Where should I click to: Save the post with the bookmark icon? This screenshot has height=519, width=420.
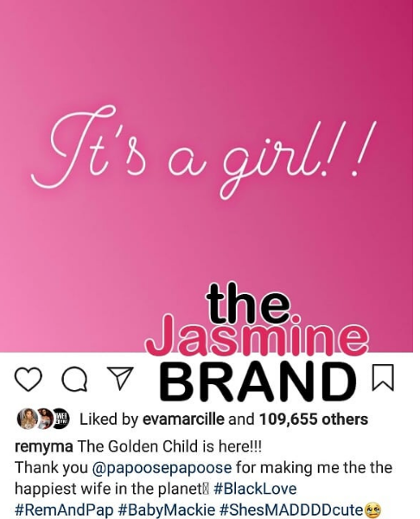pyautogui.click(x=383, y=377)
